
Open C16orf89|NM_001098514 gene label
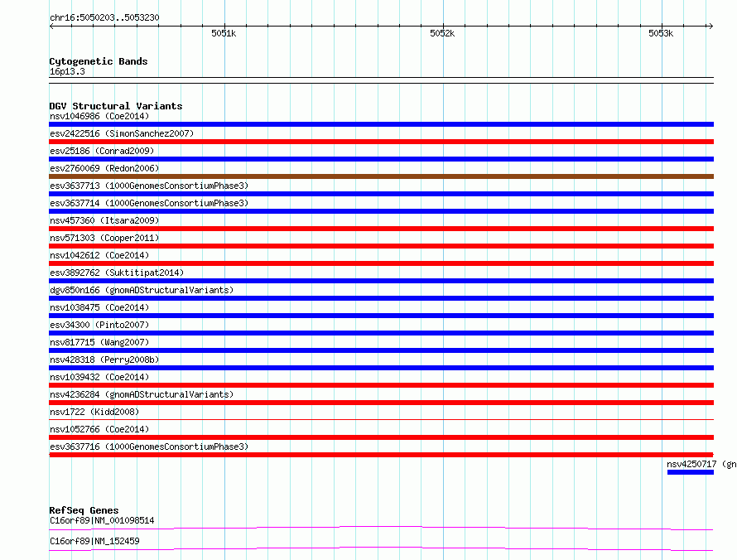102,520
